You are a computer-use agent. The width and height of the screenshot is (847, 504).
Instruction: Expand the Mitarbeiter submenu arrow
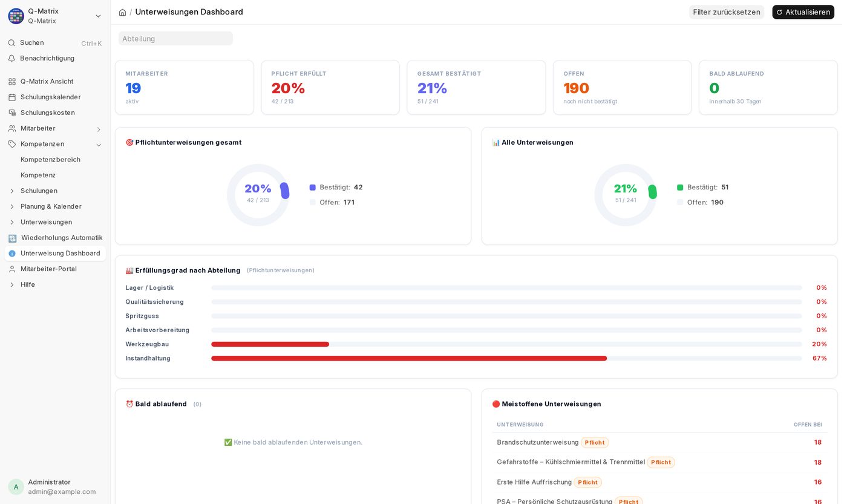pos(99,129)
